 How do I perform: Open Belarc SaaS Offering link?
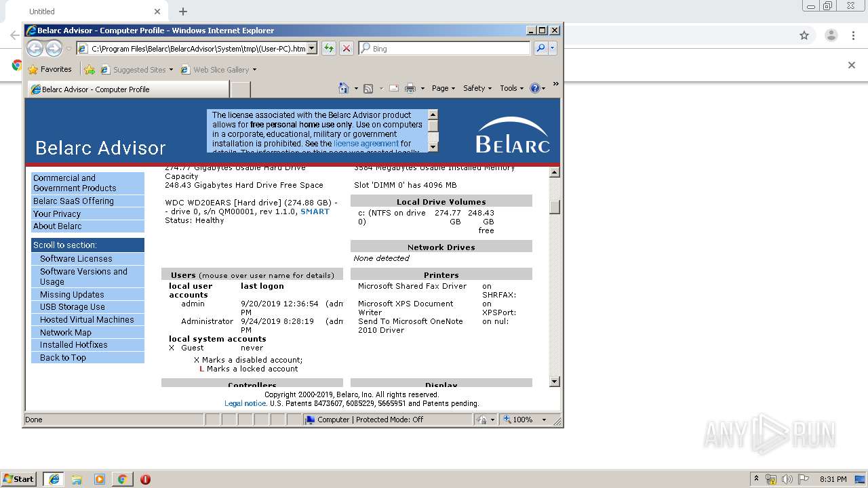click(87, 201)
